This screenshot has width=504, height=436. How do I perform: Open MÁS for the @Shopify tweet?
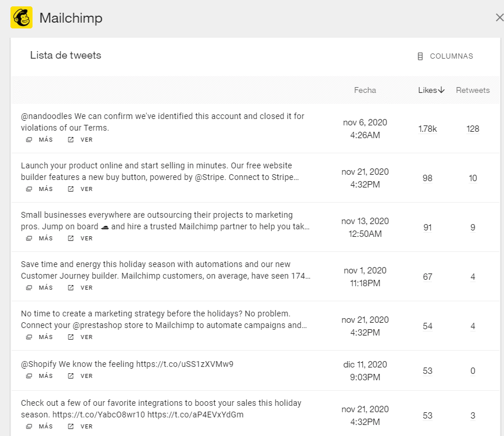pos(46,376)
